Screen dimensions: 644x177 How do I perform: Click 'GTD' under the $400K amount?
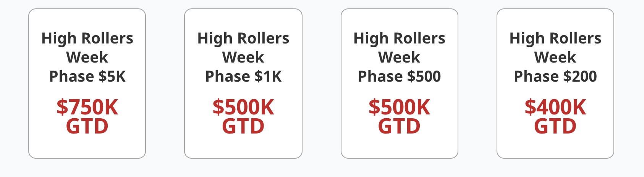pos(555,126)
